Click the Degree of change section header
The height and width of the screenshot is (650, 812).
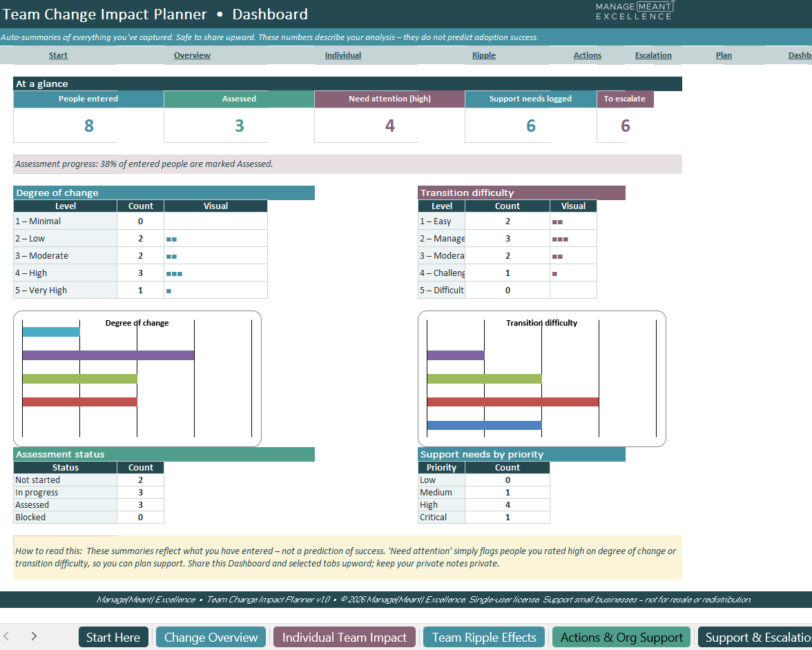click(164, 193)
